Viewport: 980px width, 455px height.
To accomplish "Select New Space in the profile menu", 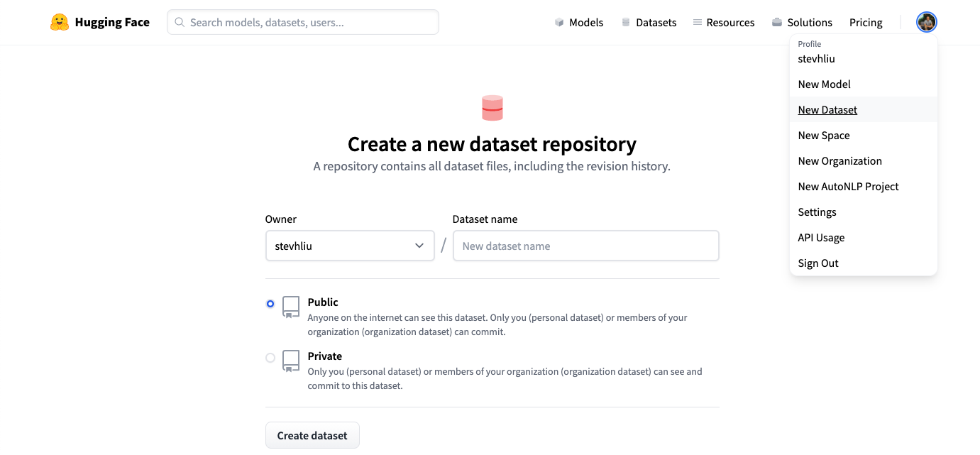I will point(823,136).
